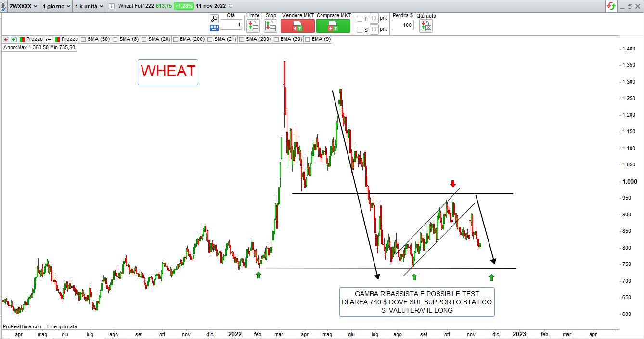
Task: Click the Qtà auto icon
Action: click(426, 26)
